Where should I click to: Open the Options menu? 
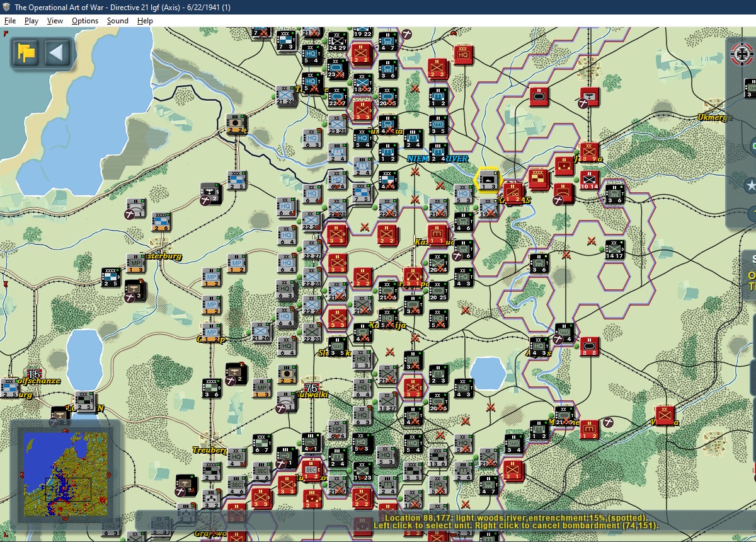85,21
